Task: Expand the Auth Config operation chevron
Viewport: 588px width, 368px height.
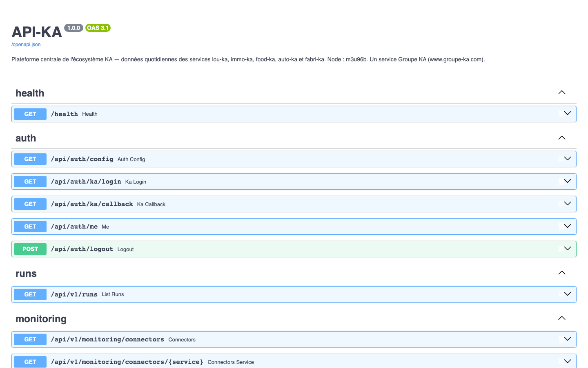Action: [x=568, y=159]
